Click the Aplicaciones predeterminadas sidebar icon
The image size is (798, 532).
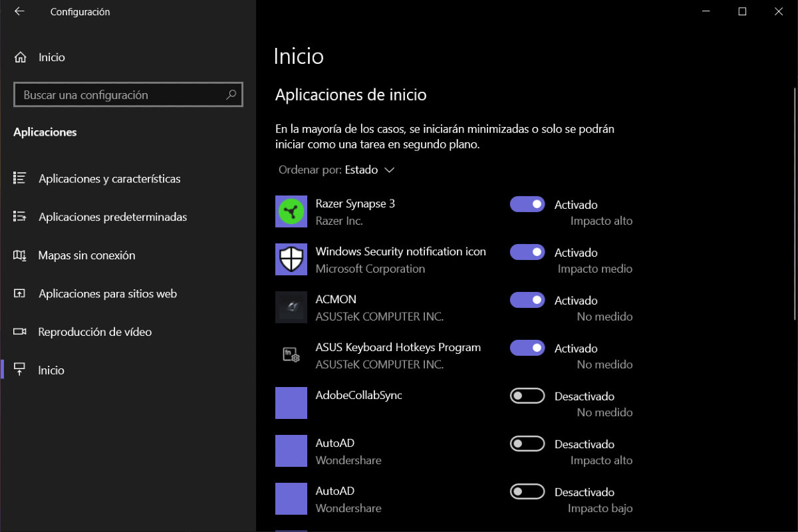[x=20, y=217]
